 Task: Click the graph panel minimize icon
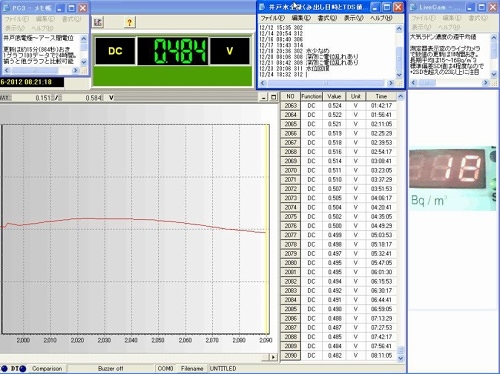(264, 97)
